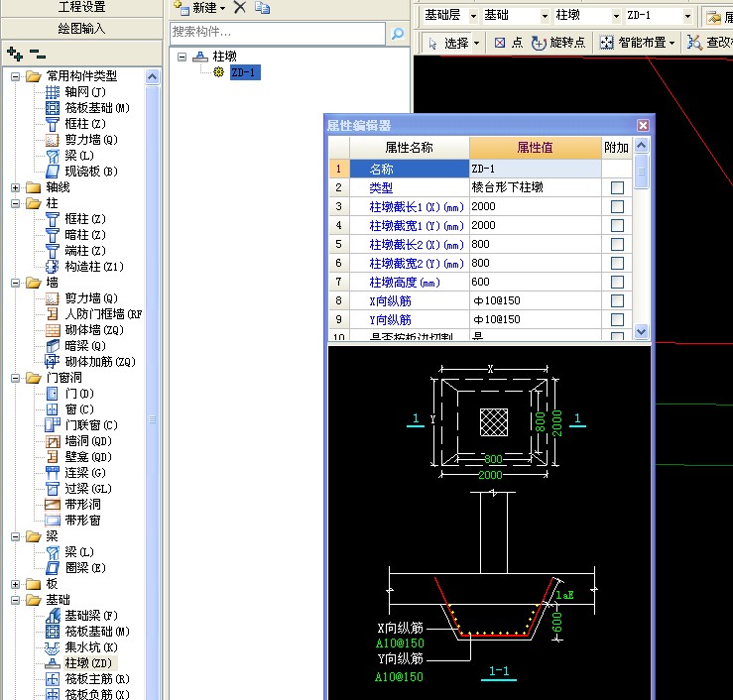Click the expand-all plus icon above the tree

click(15, 55)
